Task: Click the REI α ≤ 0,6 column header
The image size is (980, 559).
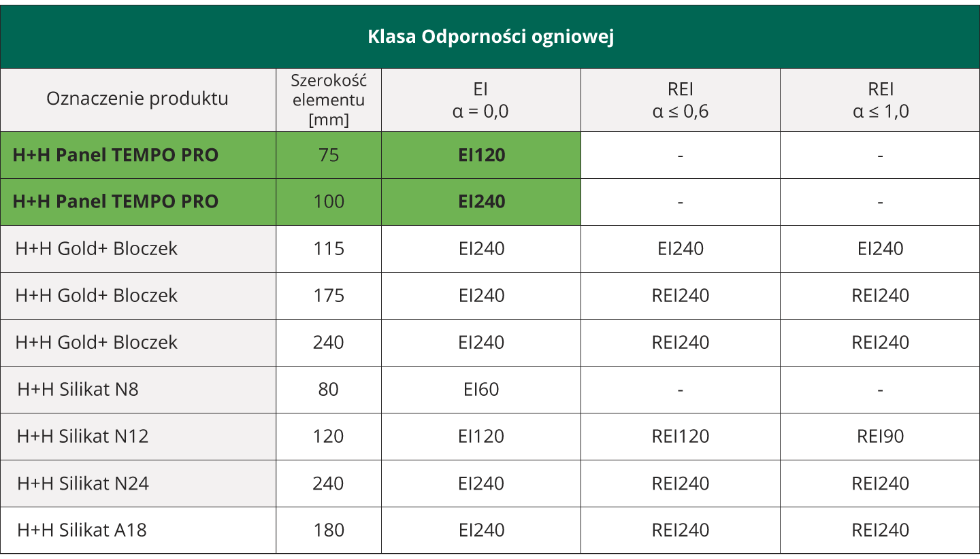Action: point(681,100)
